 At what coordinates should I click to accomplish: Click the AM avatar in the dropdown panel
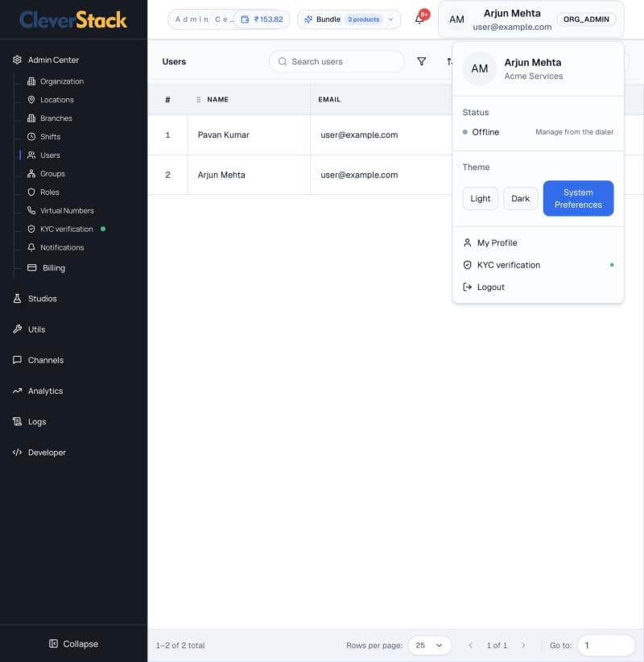(480, 68)
